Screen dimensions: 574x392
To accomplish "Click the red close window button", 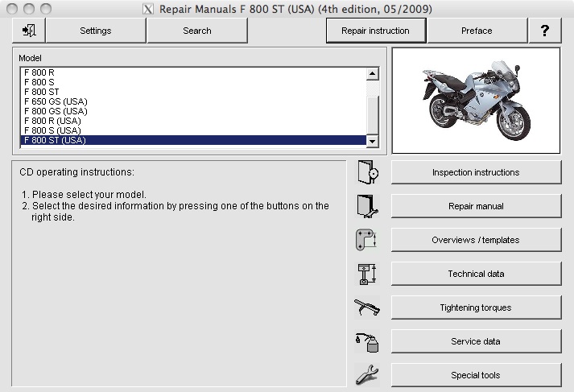I will 12,9.
